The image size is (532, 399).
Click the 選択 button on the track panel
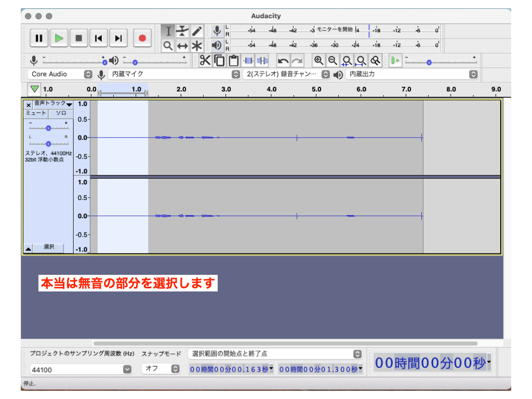[x=48, y=247]
